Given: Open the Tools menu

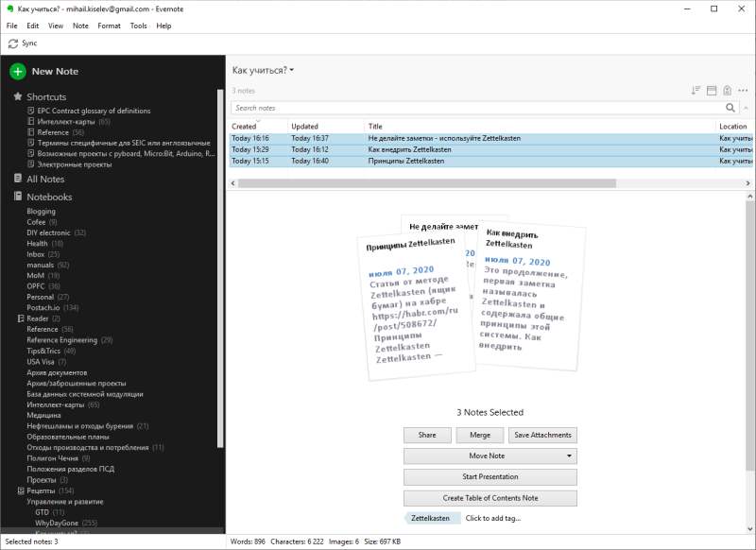Looking at the screenshot, I should click(138, 26).
